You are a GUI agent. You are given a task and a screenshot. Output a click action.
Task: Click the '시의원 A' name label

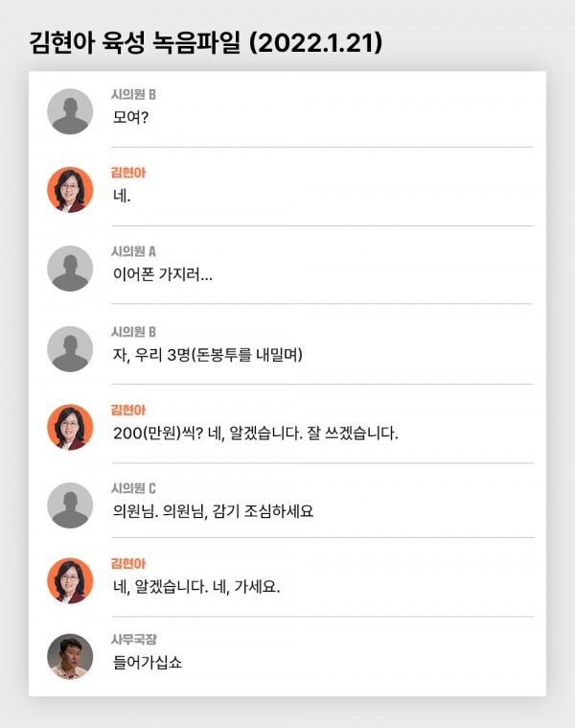(x=133, y=251)
